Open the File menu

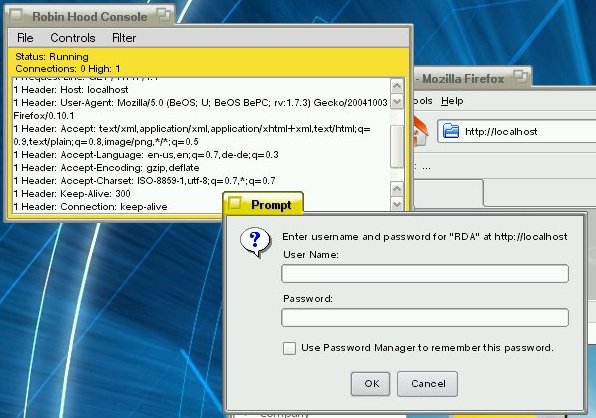pyautogui.click(x=25, y=38)
